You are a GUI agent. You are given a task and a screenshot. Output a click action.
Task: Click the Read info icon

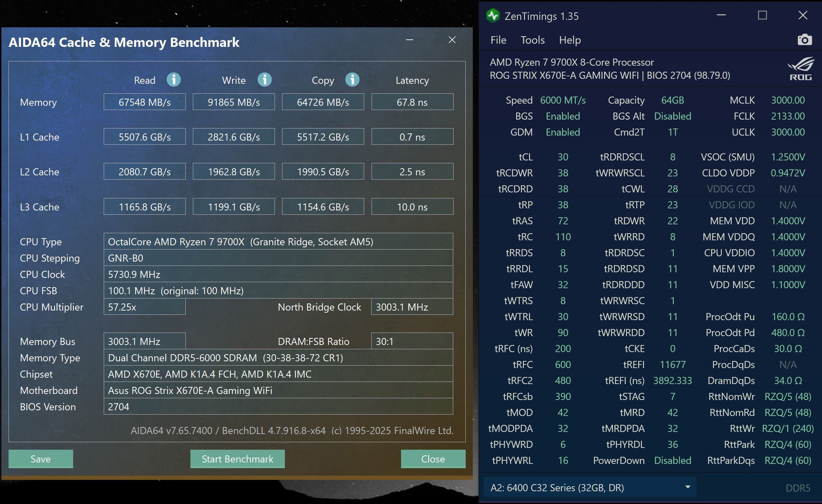[x=174, y=80]
